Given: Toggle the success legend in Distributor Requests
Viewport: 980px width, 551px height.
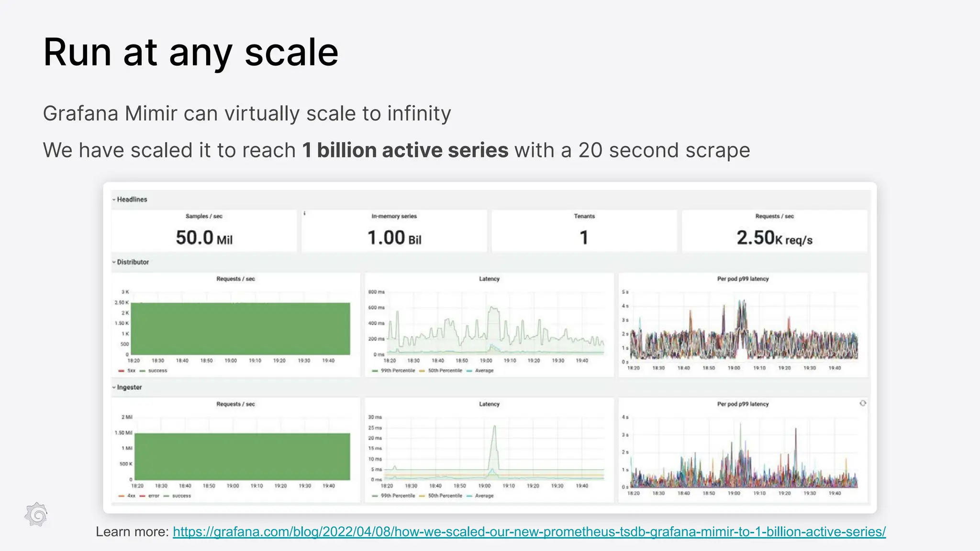Looking at the screenshot, I should pyautogui.click(x=154, y=371).
